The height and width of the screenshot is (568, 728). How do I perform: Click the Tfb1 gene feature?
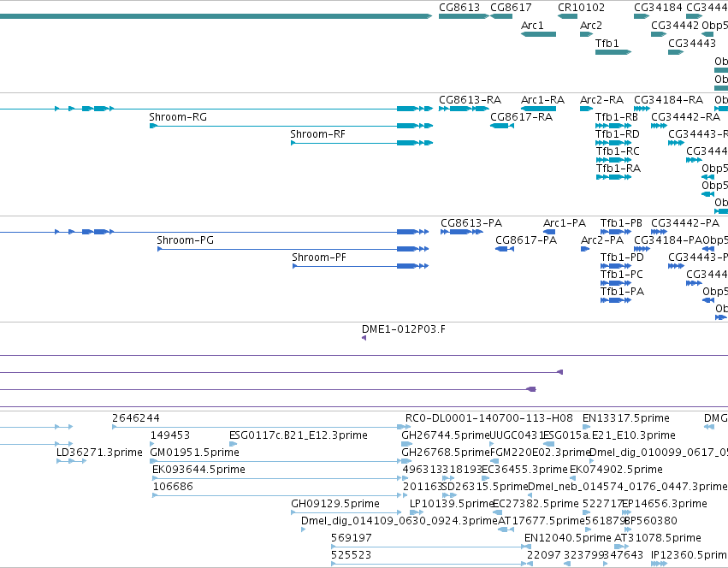[613, 52]
